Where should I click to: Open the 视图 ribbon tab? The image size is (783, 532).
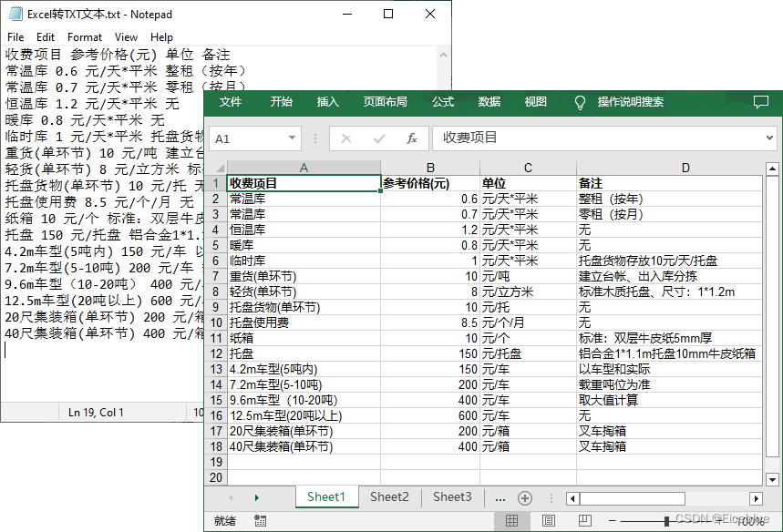click(x=536, y=102)
